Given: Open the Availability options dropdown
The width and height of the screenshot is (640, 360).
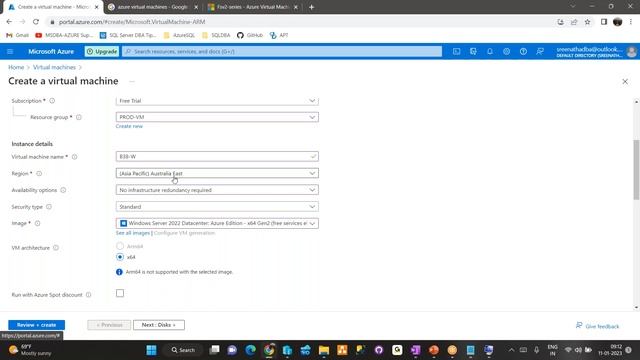Looking at the screenshot, I should click(217, 190).
